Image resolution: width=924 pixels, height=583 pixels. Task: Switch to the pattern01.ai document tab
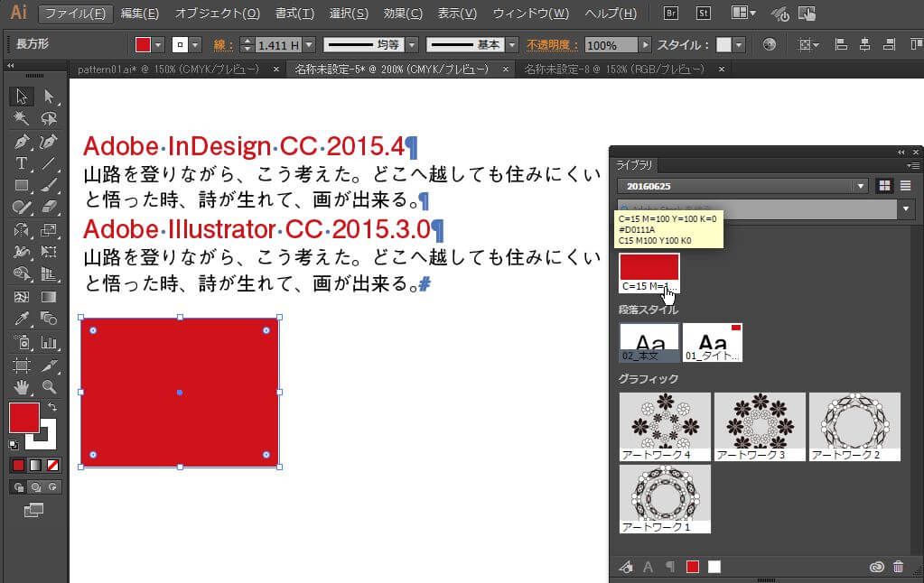click(168, 69)
